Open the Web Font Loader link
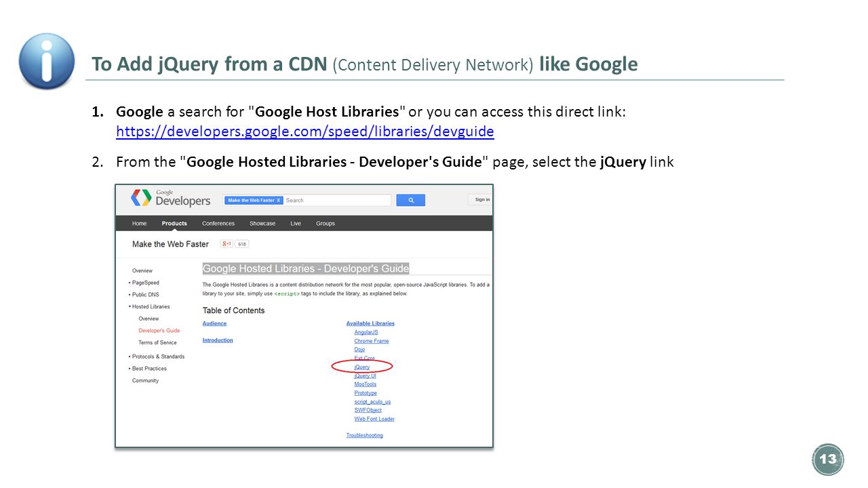 pyautogui.click(x=374, y=419)
